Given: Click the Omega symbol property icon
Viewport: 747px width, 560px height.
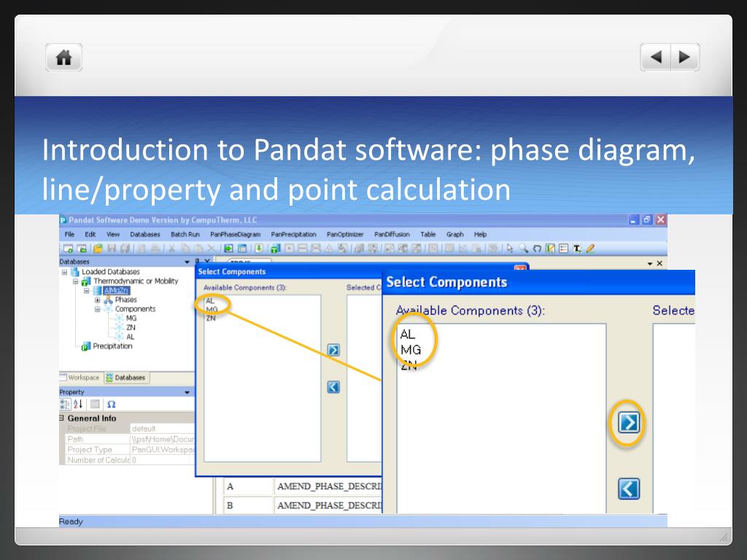Looking at the screenshot, I should pos(111,404).
